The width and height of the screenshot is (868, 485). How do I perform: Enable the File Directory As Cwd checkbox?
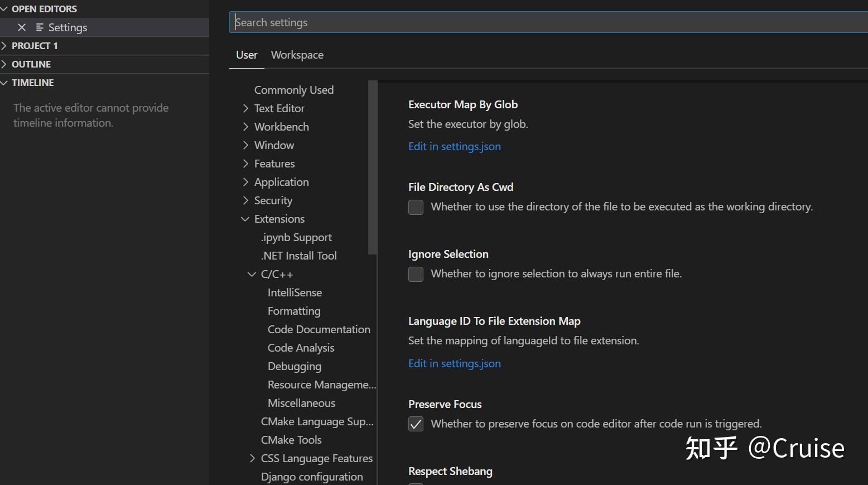415,207
